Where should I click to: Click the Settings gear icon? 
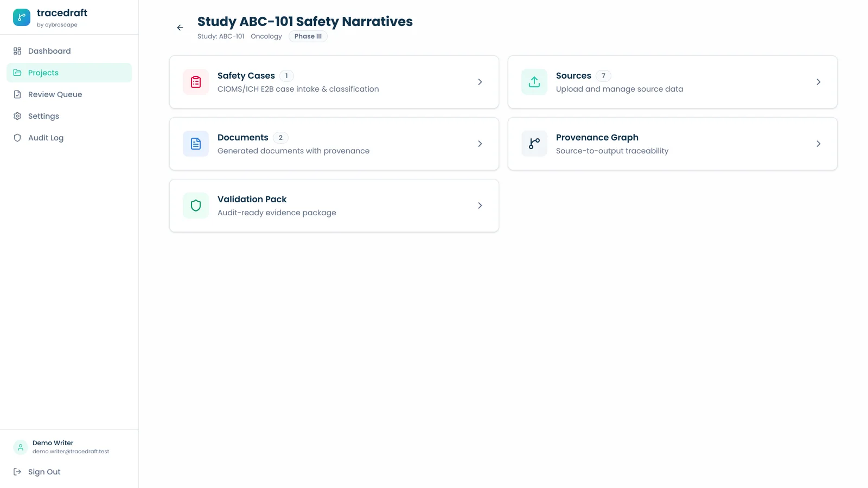pyautogui.click(x=17, y=116)
